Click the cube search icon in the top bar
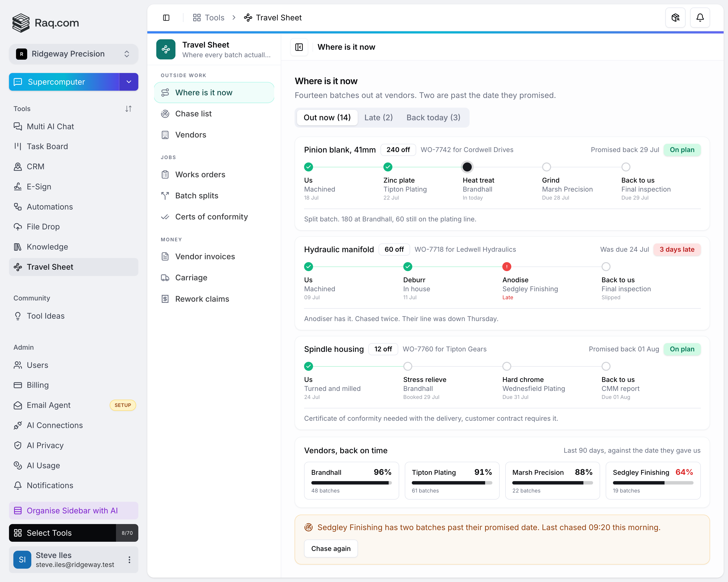 tap(675, 17)
